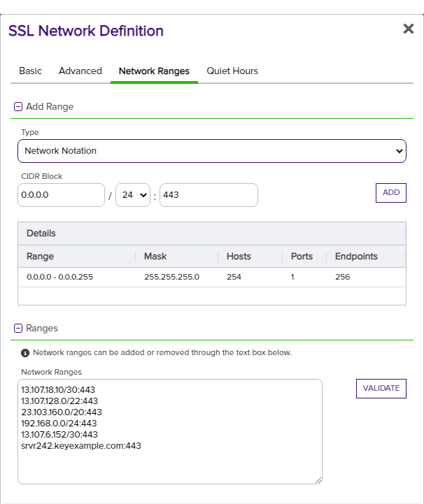The height and width of the screenshot is (504, 424).
Task: Click the 192.168.0.0/24:443 line
Action: [59, 424]
